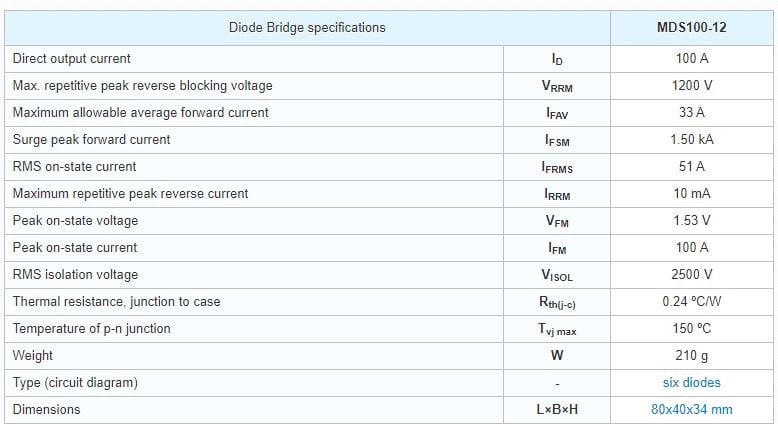Viewport: 778px width, 424px height.
Task: Select the 1.50 kA value
Action: [691, 139]
